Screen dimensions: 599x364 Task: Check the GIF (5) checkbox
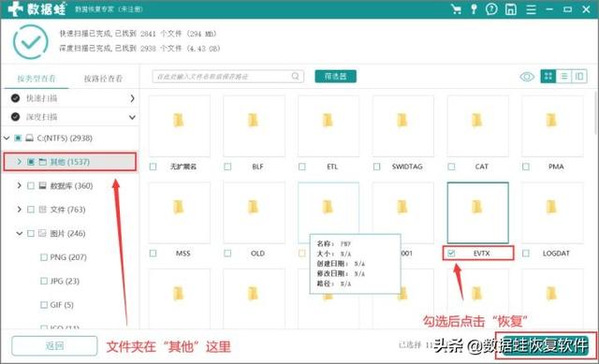click(44, 305)
